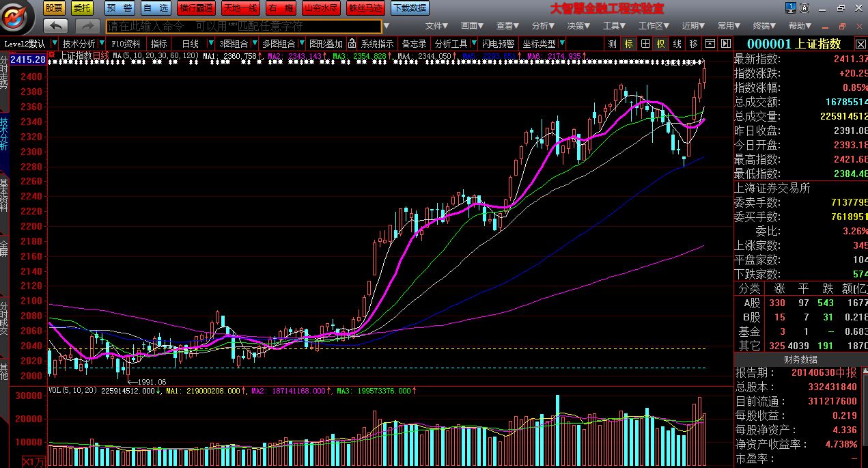The image size is (868, 468).
Task: Click the forward arrow navigation button
Action: pos(87,26)
